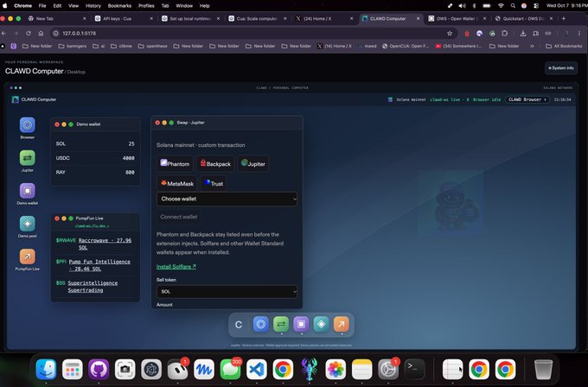Open the Choose wallet dropdown

tap(227, 199)
